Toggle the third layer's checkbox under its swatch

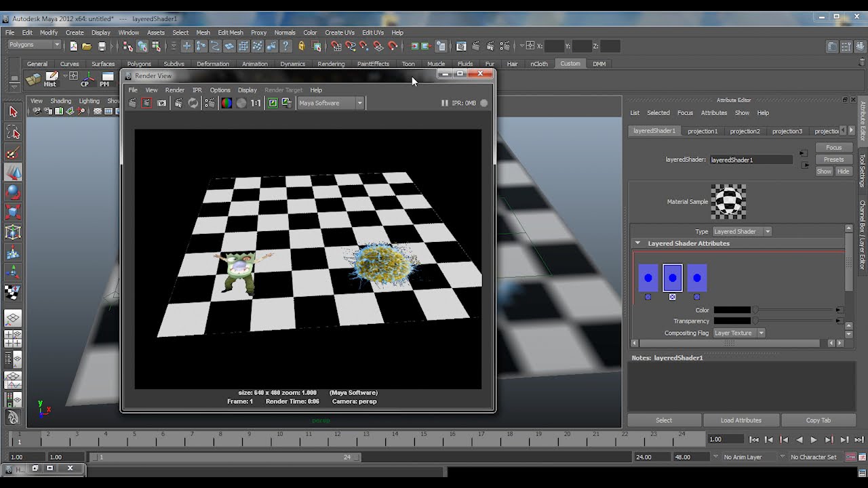coord(697,297)
